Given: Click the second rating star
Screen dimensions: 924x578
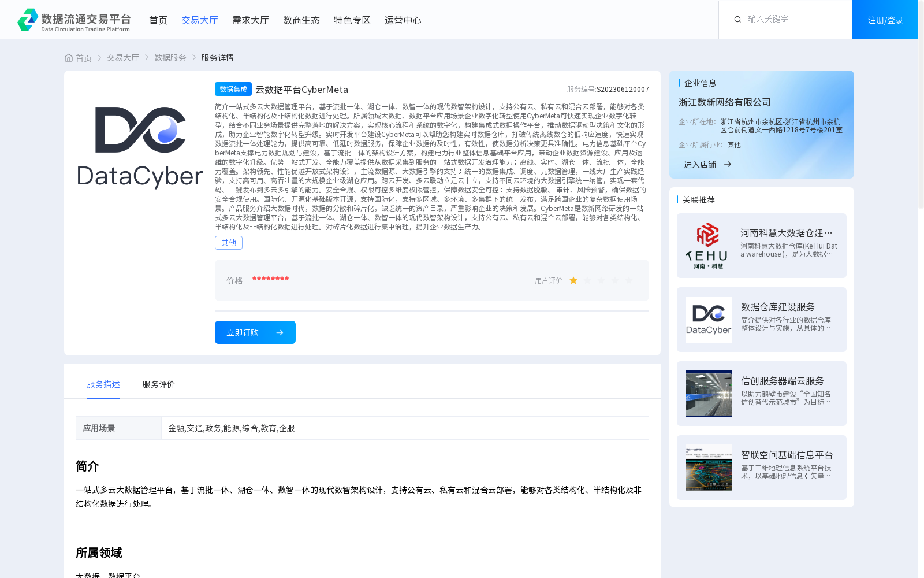Looking at the screenshot, I should pyautogui.click(x=587, y=280).
